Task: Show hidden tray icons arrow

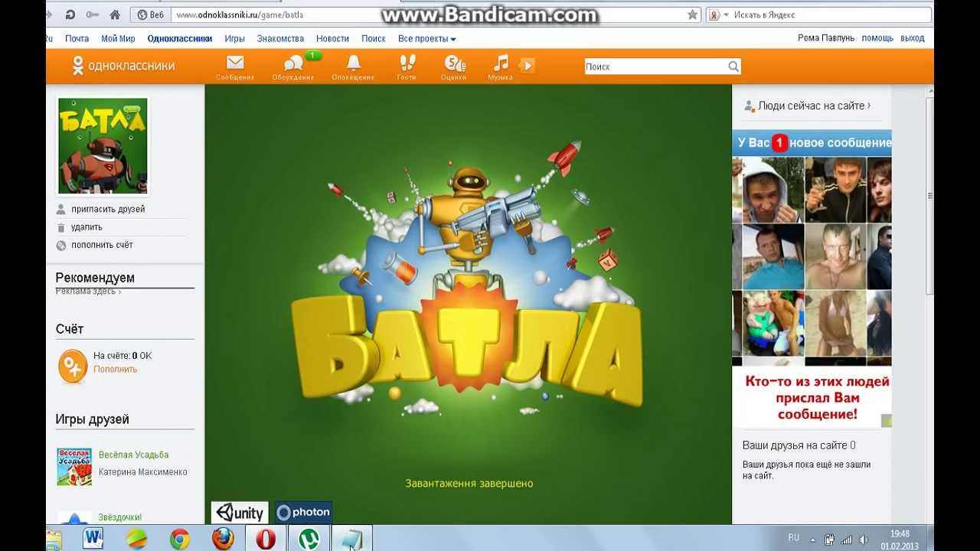Action: pos(813,540)
